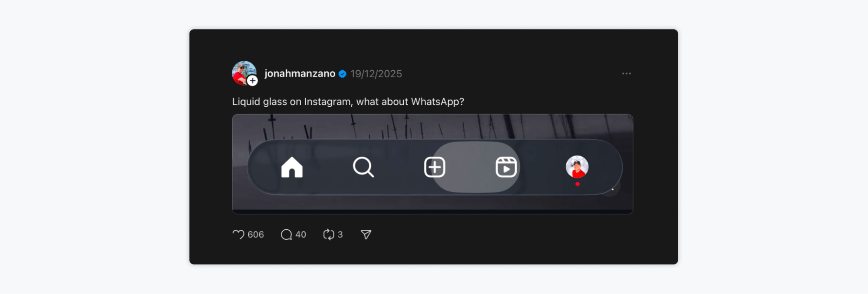Tap the Create post plus icon
The height and width of the screenshot is (294, 868).
[x=435, y=166]
